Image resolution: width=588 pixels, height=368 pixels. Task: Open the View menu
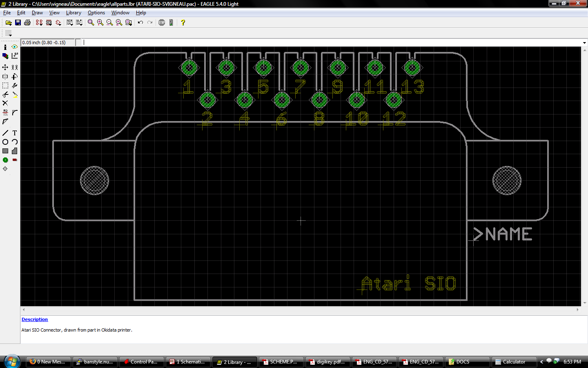click(x=54, y=13)
